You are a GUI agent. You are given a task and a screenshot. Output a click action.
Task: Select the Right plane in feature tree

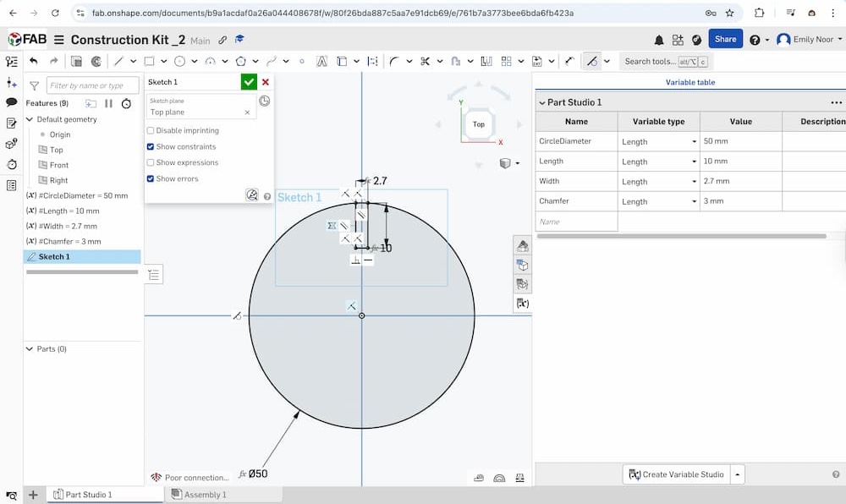[58, 181]
